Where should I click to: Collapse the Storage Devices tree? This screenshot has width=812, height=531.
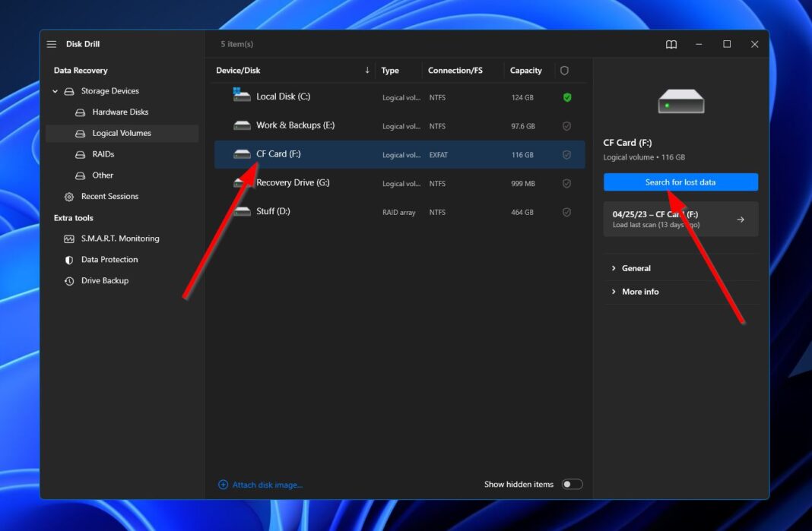[54, 90]
